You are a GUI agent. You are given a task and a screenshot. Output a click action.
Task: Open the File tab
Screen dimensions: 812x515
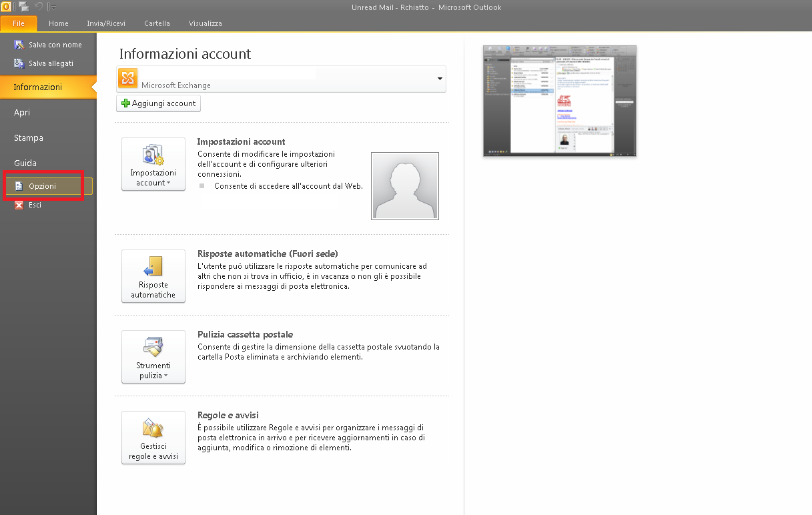[x=19, y=23]
